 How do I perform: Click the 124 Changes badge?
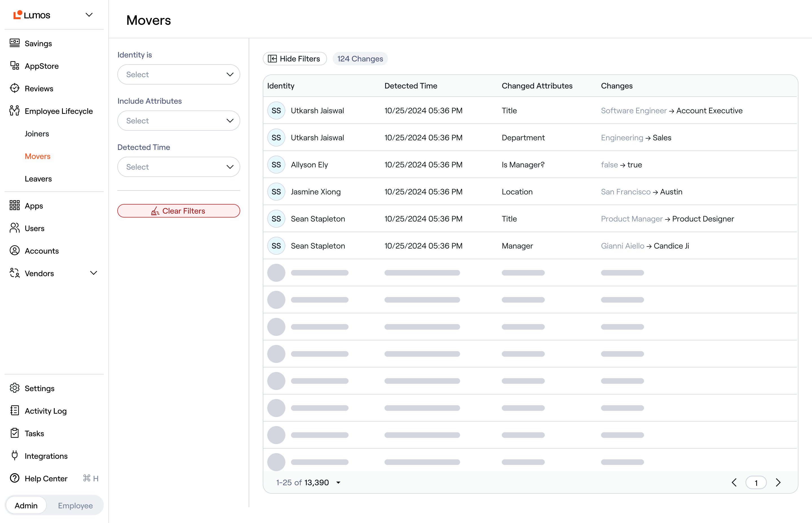pos(360,59)
